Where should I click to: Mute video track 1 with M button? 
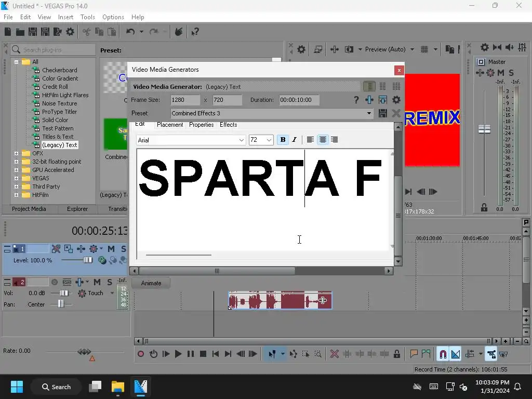coord(111,249)
